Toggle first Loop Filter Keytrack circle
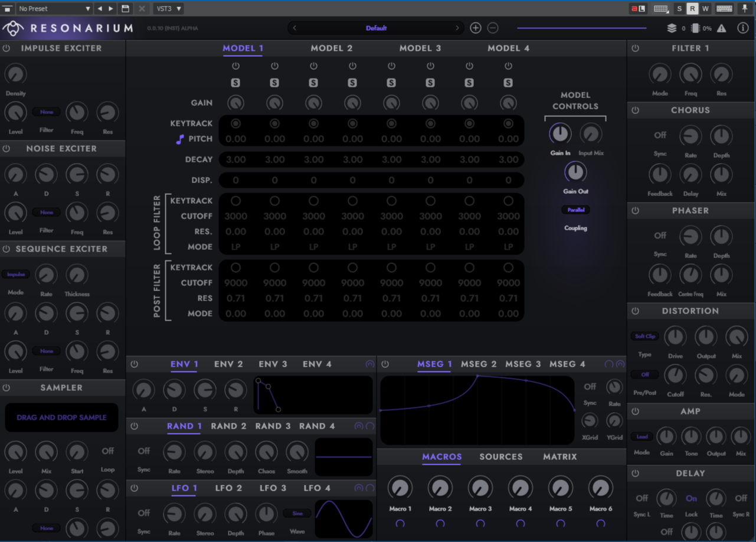756x542 pixels. point(235,201)
